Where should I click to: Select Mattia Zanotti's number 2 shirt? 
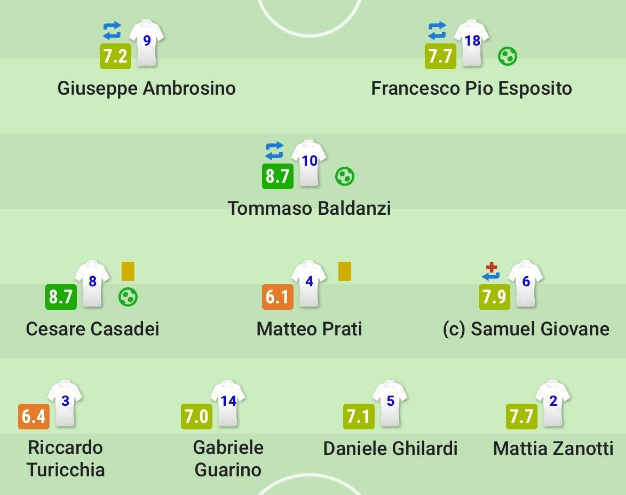tap(553, 403)
